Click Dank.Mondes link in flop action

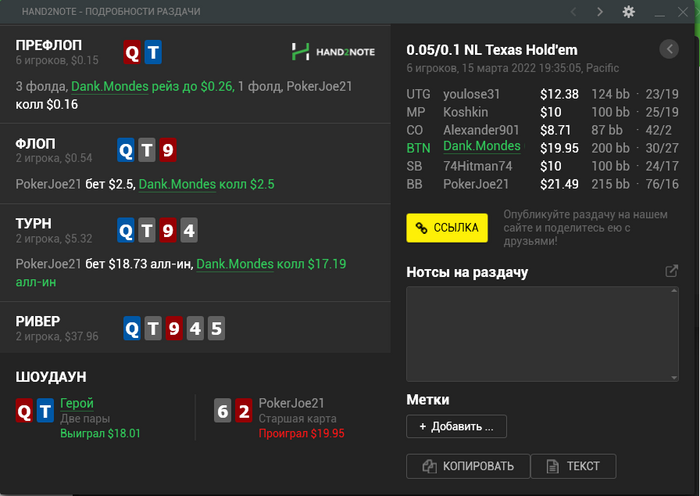(x=177, y=184)
